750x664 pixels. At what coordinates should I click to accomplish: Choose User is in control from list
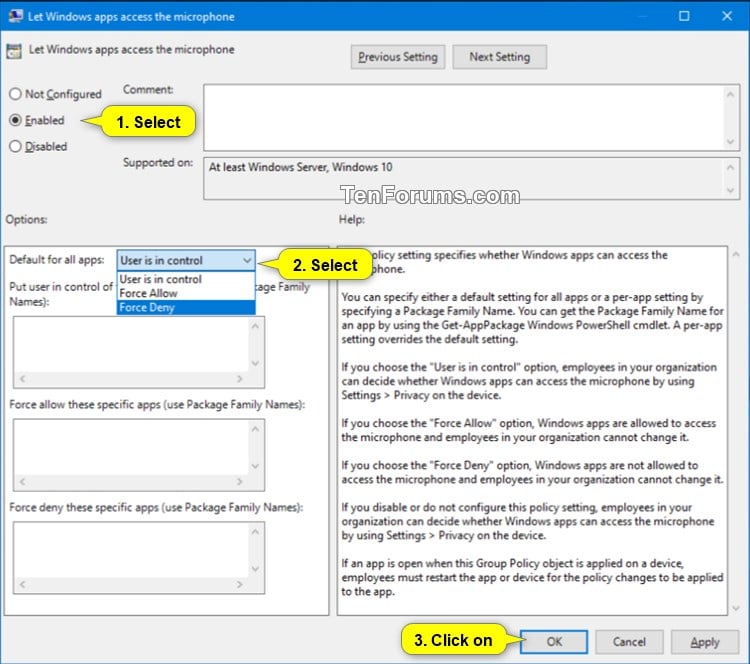tap(186, 279)
